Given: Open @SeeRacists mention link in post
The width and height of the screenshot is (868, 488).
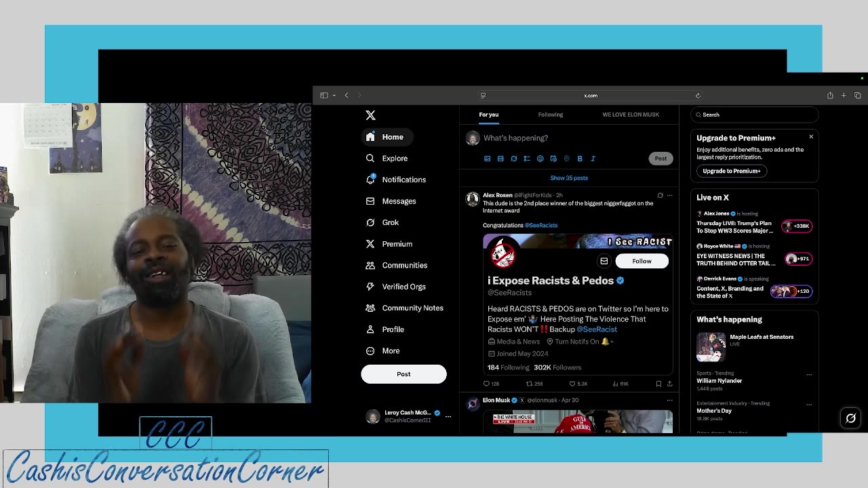Looking at the screenshot, I should 541,225.
